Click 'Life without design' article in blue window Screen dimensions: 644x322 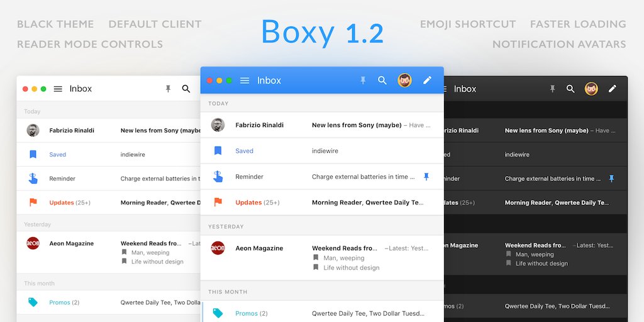[351, 267]
